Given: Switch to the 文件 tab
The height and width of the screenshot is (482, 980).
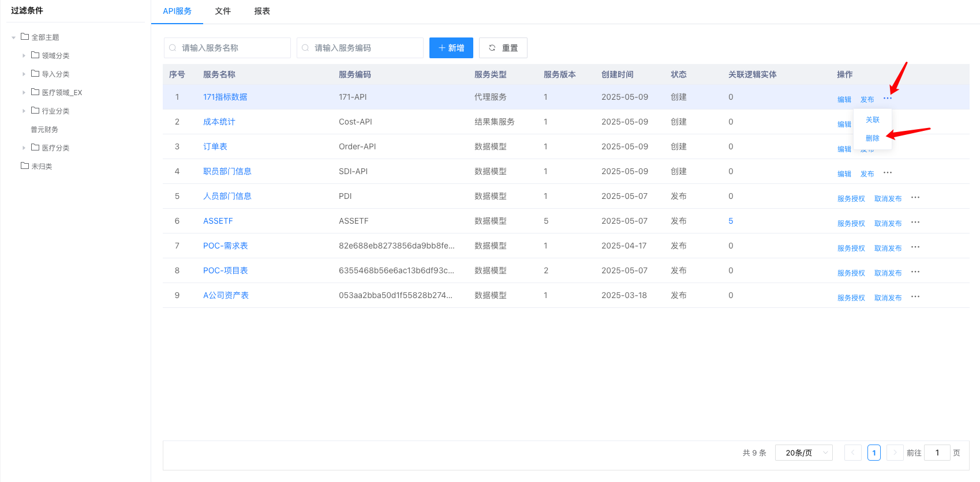Looking at the screenshot, I should pyautogui.click(x=223, y=12).
